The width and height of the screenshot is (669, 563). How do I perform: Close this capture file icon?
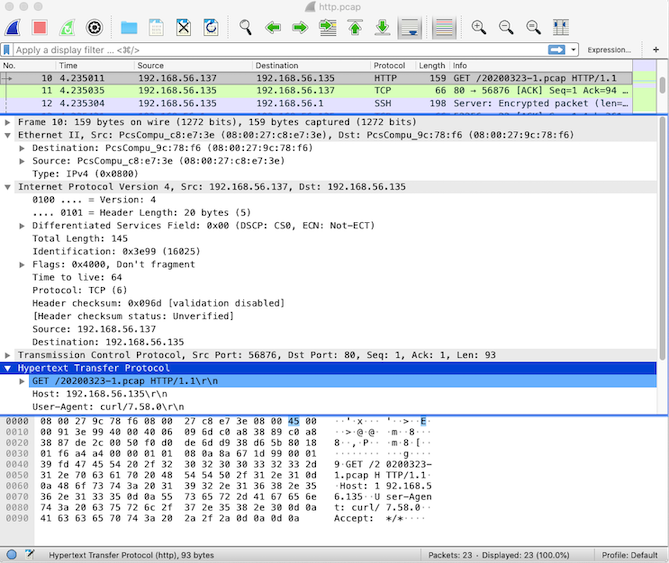click(x=183, y=28)
